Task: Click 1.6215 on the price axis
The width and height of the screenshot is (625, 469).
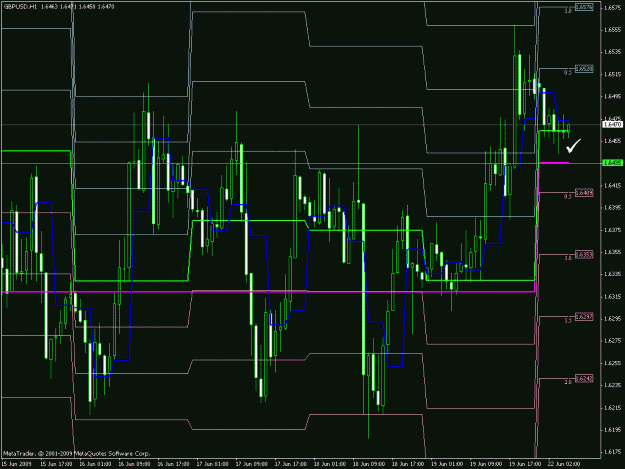Action: (x=613, y=408)
